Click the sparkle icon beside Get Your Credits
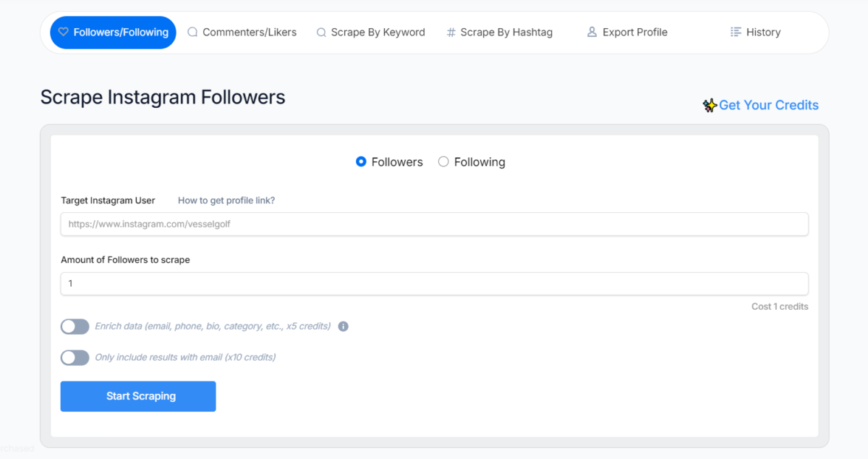Viewport: 868px width, 459px height. click(710, 106)
